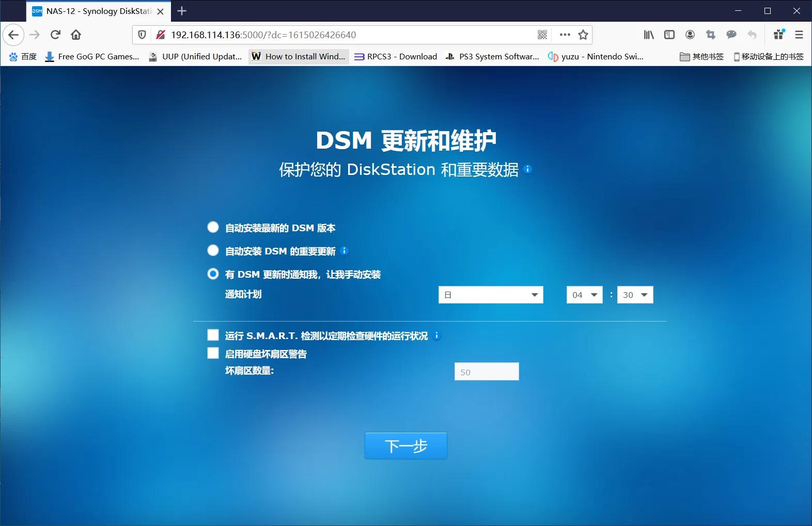Click the 下一步 next button
Screen dimensions: 812x526
tap(406, 445)
